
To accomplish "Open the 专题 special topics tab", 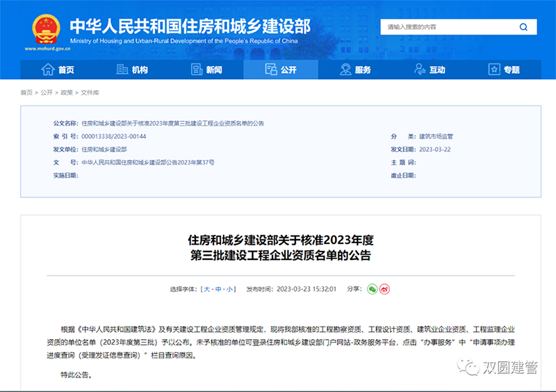I will tap(504, 70).
